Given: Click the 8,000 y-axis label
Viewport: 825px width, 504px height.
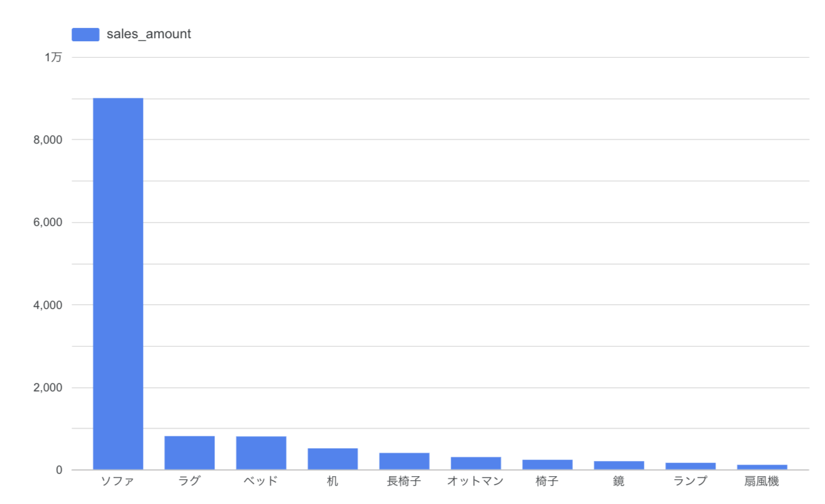Looking at the screenshot, I should pos(48,140).
